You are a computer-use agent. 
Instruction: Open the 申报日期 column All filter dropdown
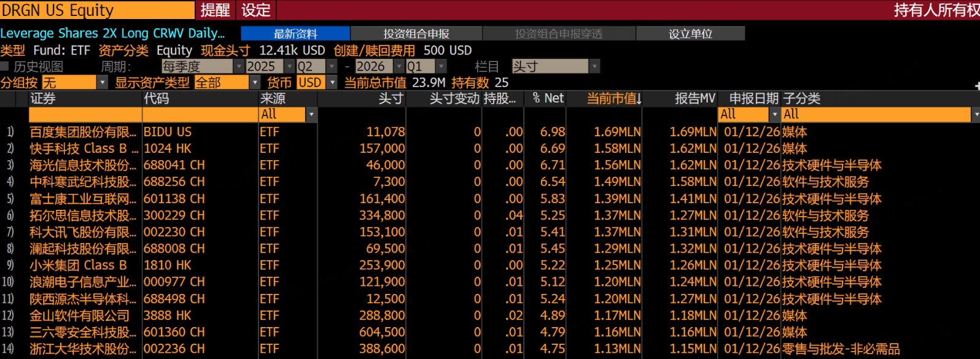point(774,115)
